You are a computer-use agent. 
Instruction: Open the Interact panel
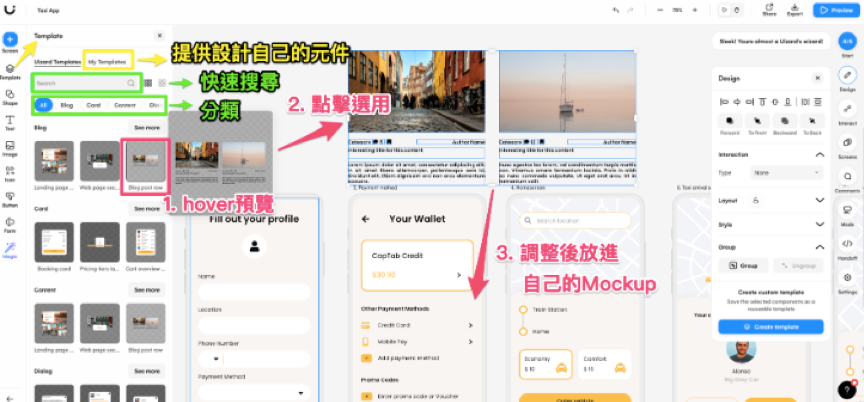(x=847, y=113)
